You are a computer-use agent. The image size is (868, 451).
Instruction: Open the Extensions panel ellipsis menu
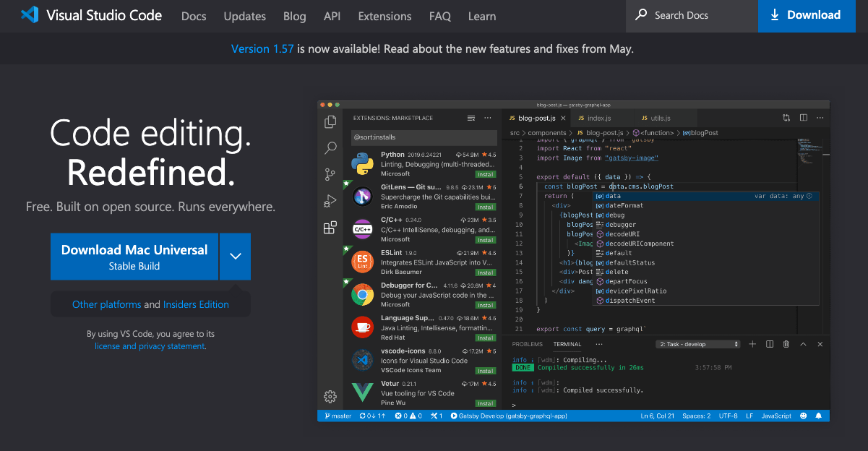489,118
